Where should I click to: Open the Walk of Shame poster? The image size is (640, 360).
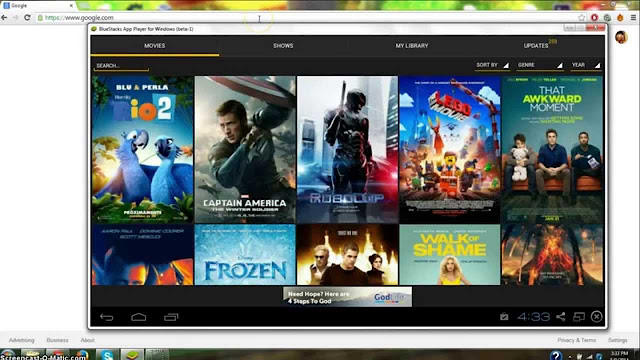[450, 255]
